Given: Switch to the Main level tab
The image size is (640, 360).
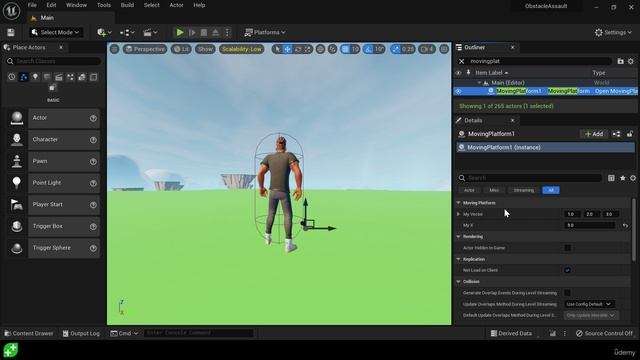Looking at the screenshot, I should [47, 18].
